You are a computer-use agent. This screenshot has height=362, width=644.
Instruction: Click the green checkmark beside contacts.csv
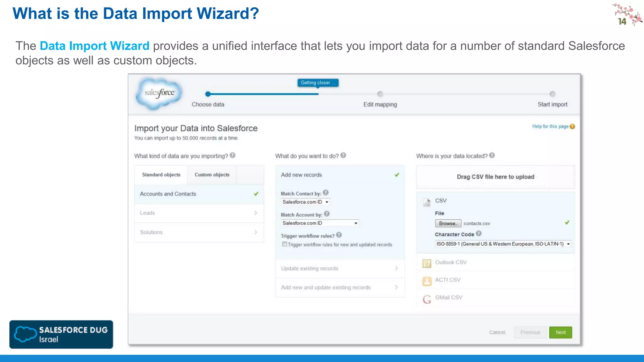(x=567, y=222)
